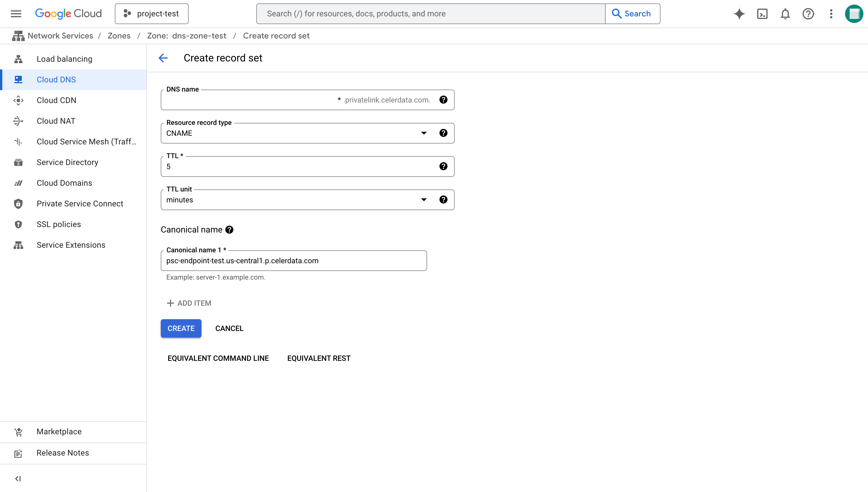Image resolution: width=868 pixels, height=492 pixels.
Task: Select Cloud CDN from sidebar
Action: click(x=57, y=100)
